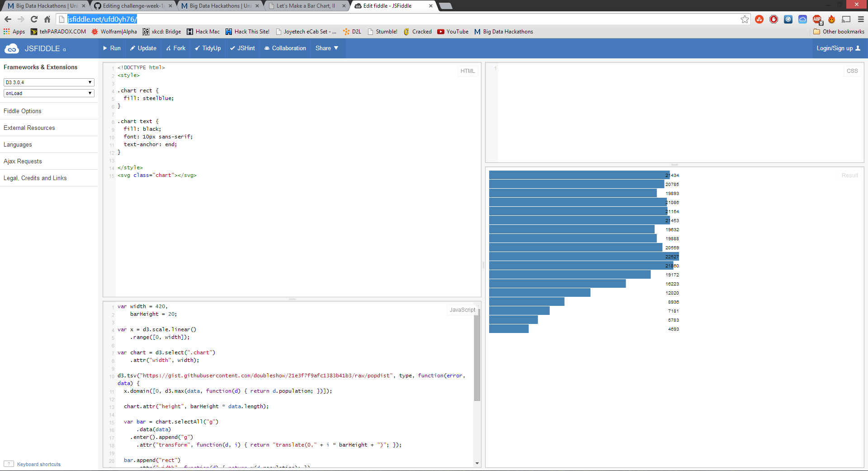Open the Big Data Hackathons bookmark
The height and width of the screenshot is (471, 868).
pos(504,32)
